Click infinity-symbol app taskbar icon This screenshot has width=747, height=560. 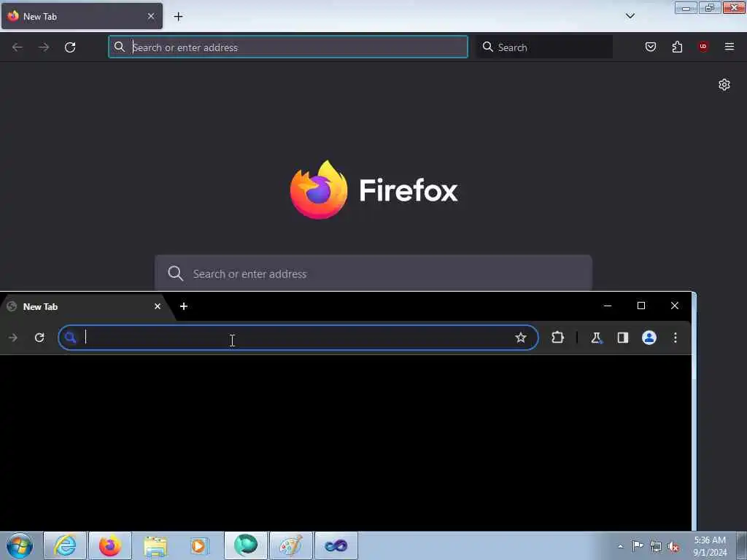coord(336,545)
